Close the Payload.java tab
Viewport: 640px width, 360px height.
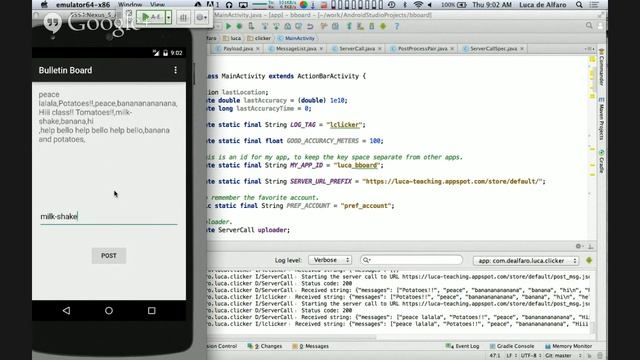(x=258, y=49)
